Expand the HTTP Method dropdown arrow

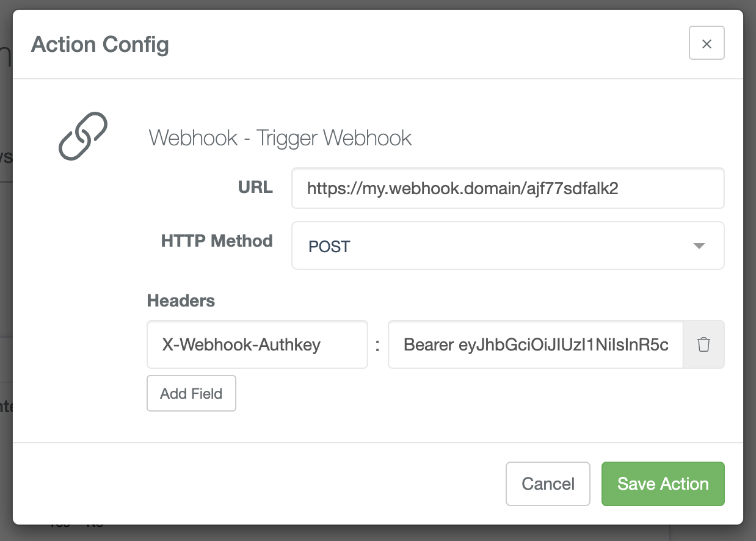coord(699,246)
